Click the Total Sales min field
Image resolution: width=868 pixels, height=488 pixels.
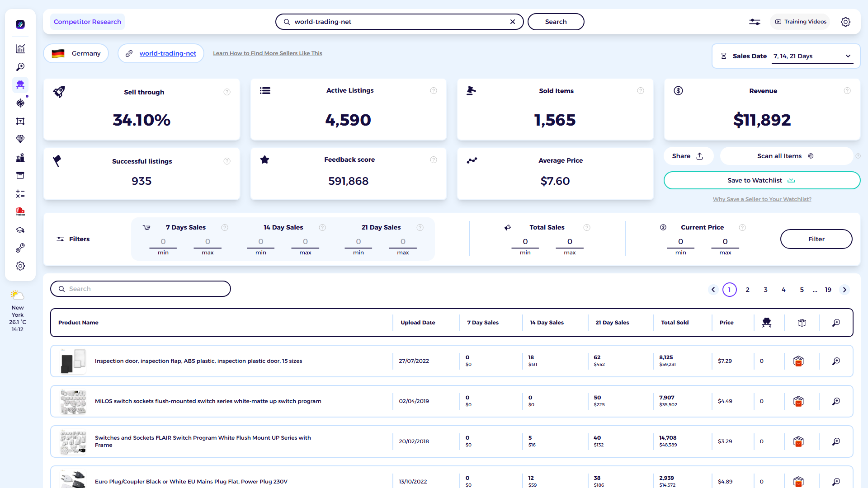(x=525, y=242)
